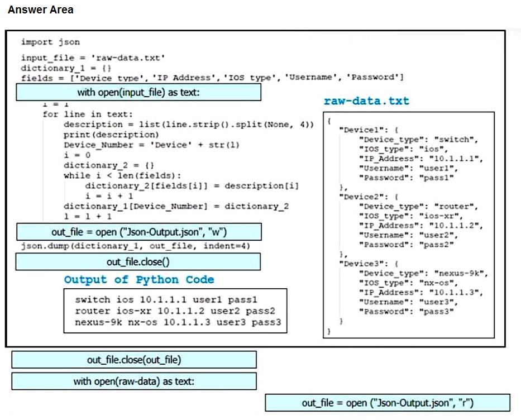This screenshot has height=420, width=521.
Task: Select the 'out_file = open("Json-Output.json", "w")' box
Action: (139, 232)
